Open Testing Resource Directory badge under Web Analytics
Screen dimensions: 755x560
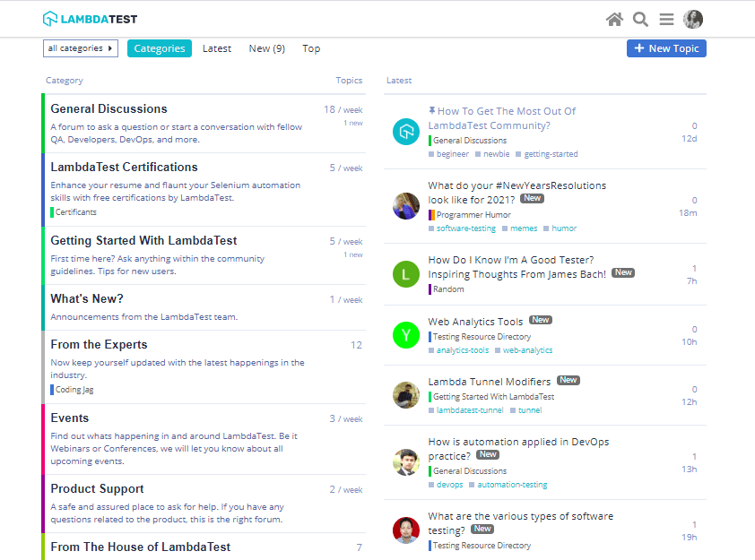click(x=480, y=337)
